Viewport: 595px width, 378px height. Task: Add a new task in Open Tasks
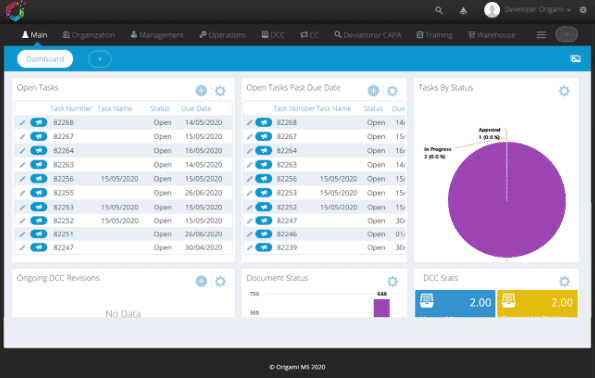pos(201,91)
